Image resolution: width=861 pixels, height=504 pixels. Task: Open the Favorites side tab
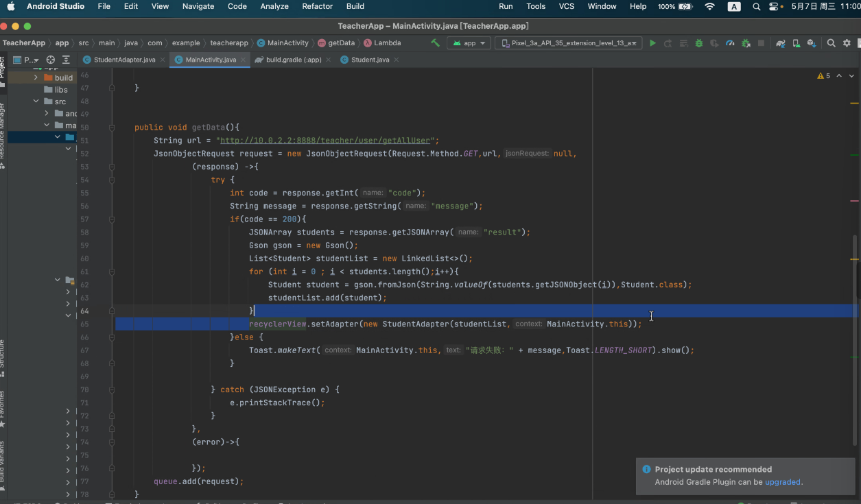pyautogui.click(x=3, y=409)
